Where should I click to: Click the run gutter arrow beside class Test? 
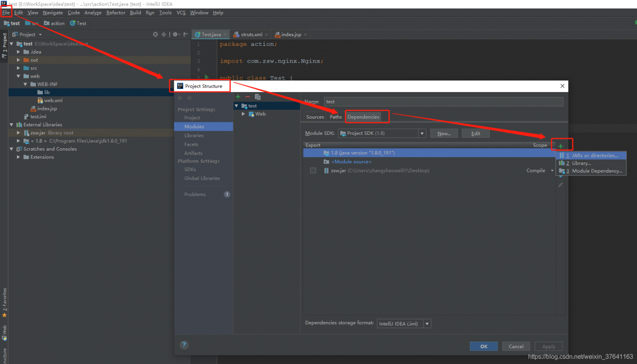coord(206,77)
